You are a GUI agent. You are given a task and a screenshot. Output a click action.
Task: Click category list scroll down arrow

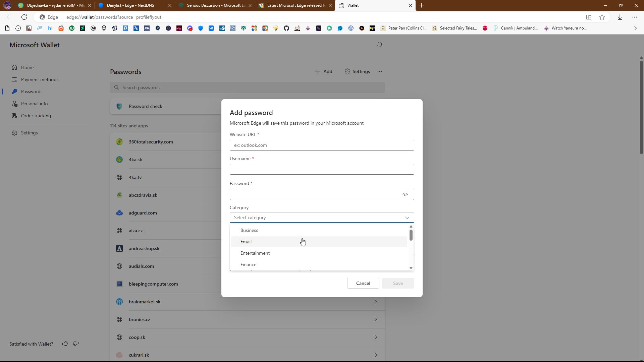[x=411, y=268]
